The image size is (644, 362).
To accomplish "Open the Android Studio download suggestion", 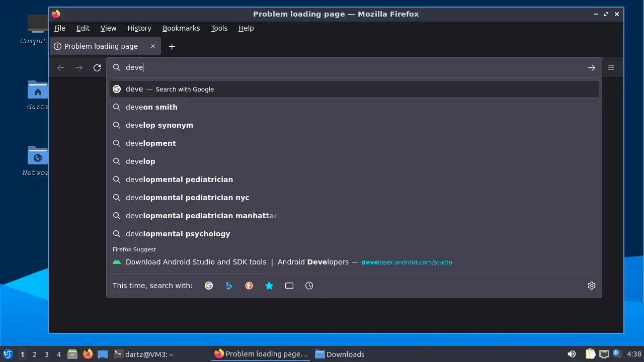I will (354, 262).
